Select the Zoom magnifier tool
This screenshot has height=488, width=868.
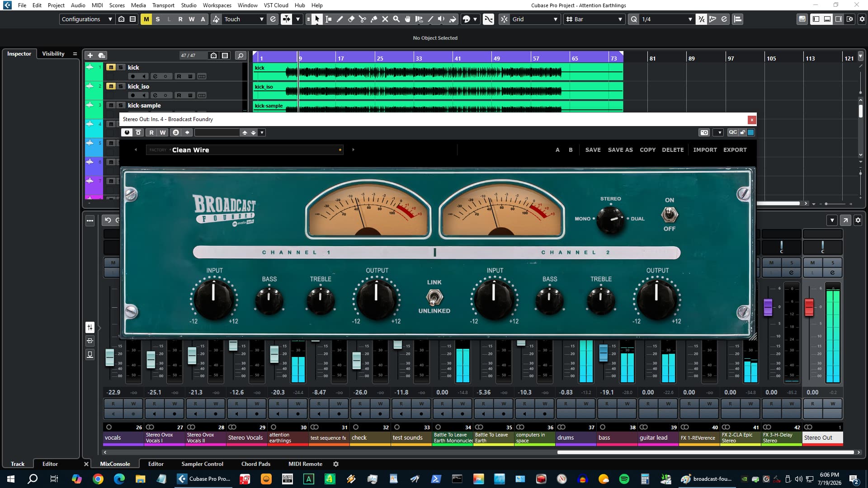tap(396, 19)
